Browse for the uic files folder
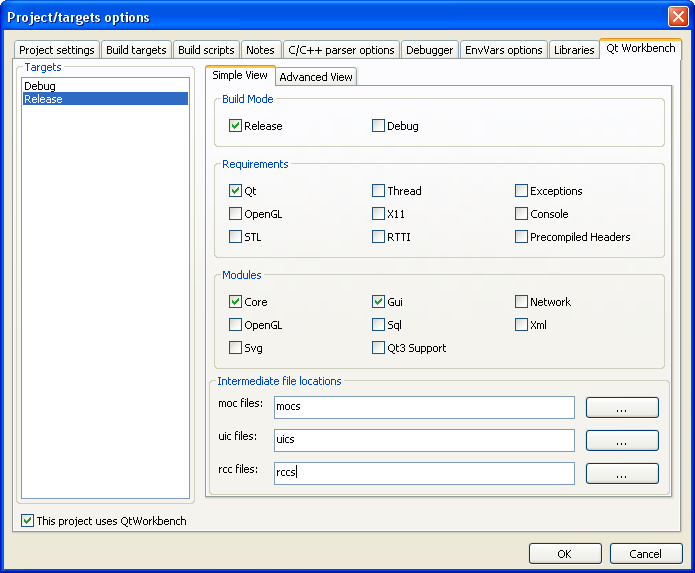 (x=621, y=440)
